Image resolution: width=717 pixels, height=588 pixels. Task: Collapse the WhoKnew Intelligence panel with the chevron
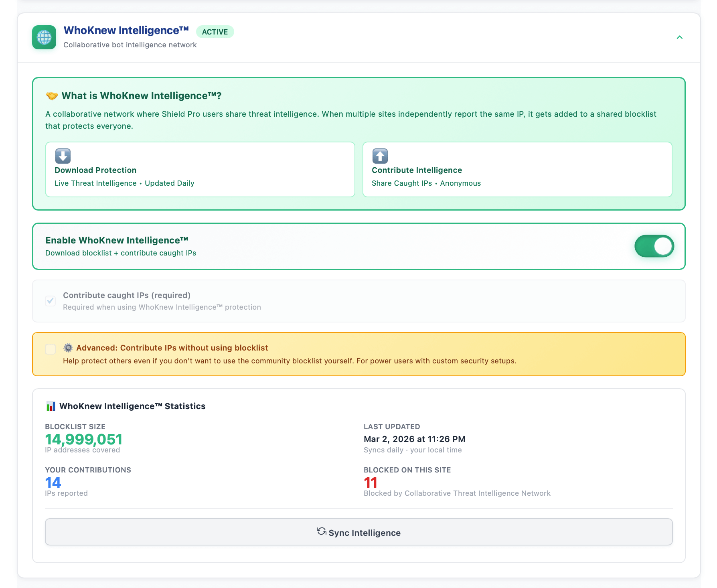[680, 37]
